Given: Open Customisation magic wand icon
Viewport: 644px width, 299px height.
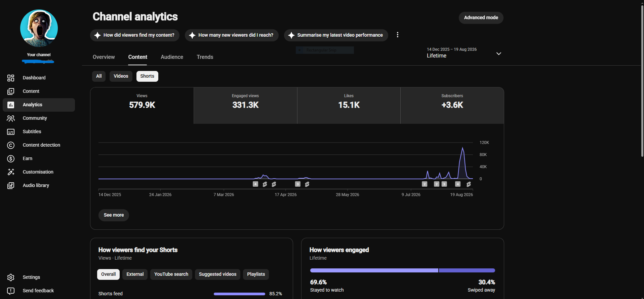Looking at the screenshot, I should (x=11, y=172).
